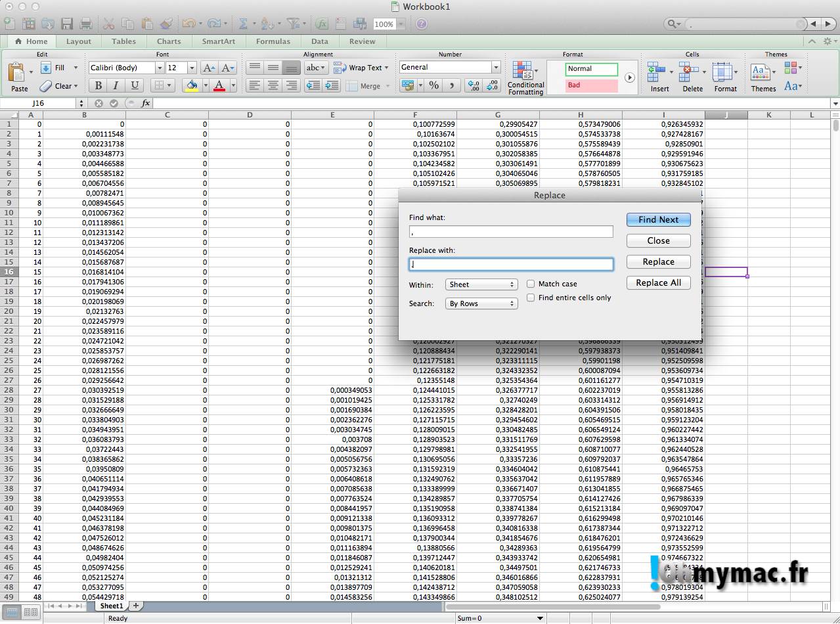Click the Format Painter brush icon
Viewport: 840px width, 624px height.
pos(166,24)
